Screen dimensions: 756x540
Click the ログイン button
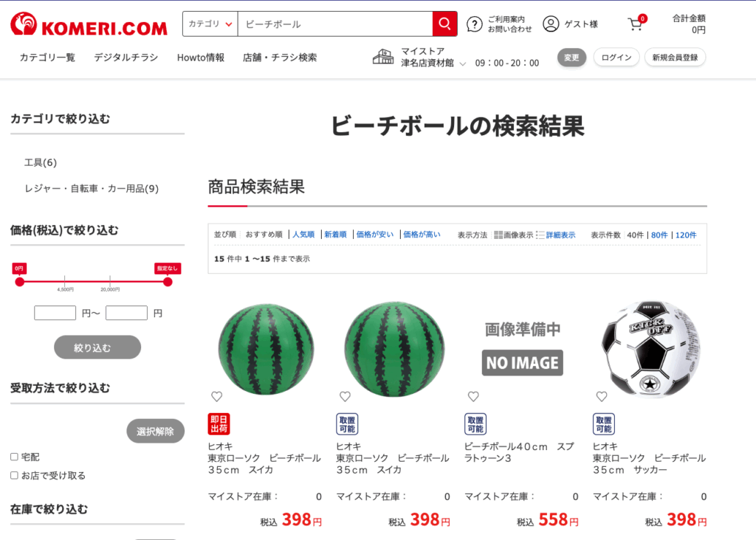[x=616, y=58]
